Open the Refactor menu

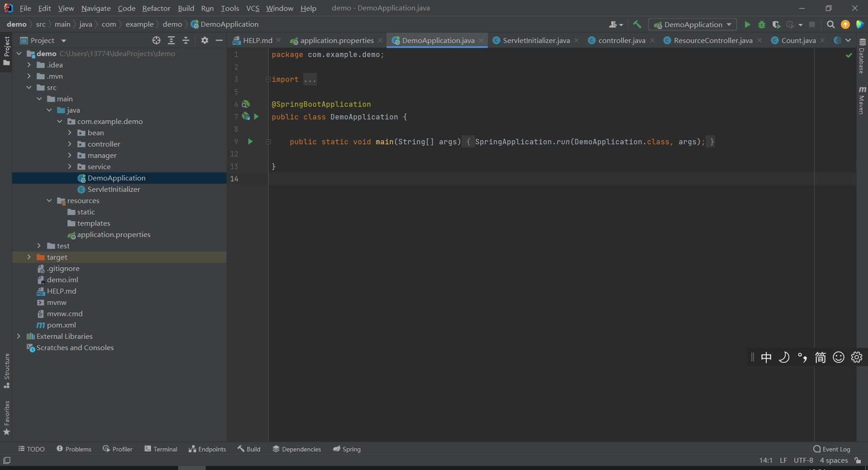click(156, 8)
